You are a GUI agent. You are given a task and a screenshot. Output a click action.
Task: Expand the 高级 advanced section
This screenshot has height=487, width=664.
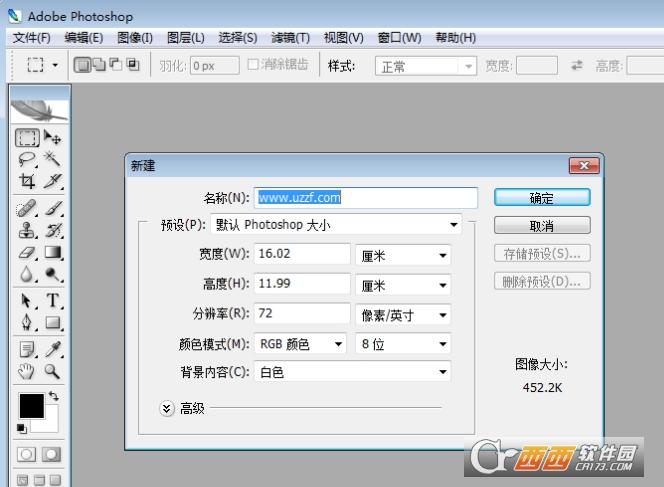pyautogui.click(x=167, y=409)
